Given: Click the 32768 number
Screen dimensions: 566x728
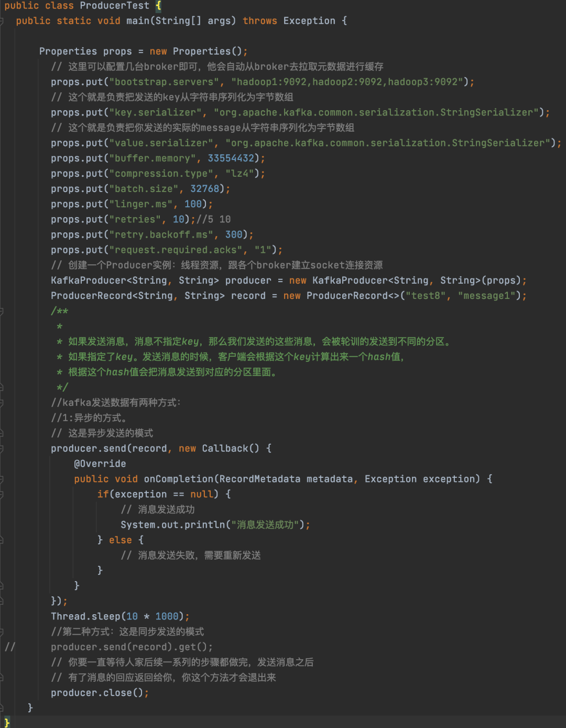Looking at the screenshot, I should (205, 189).
